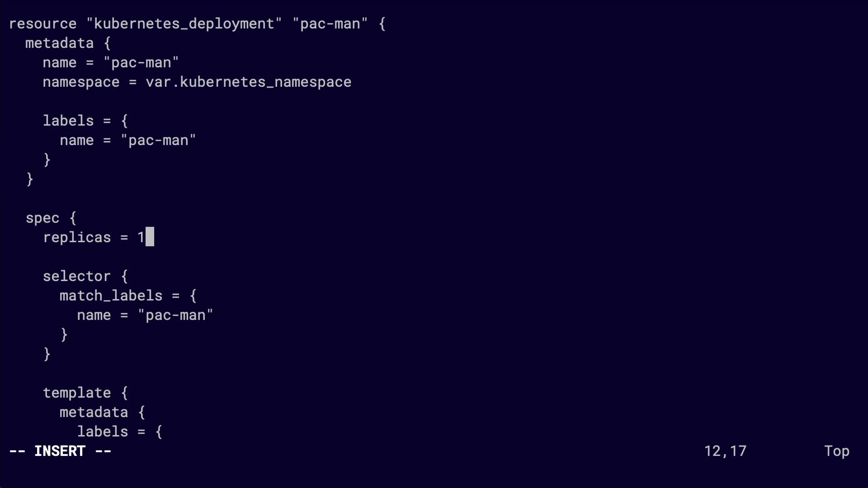The image size is (868, 488).
Task: Place cursor on var.kubernetes_namespace value
Action: [x=248, y=82]
